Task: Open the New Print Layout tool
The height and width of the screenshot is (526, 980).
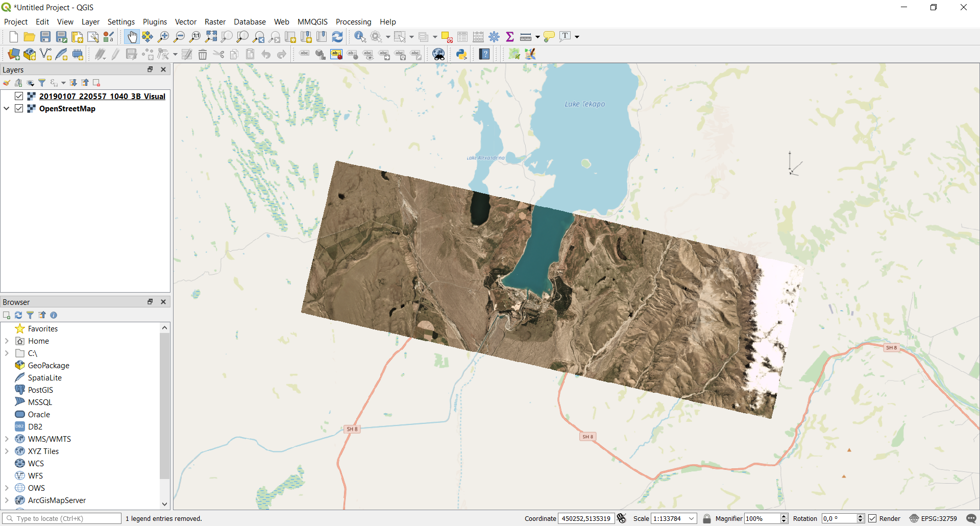Action: 77,37
